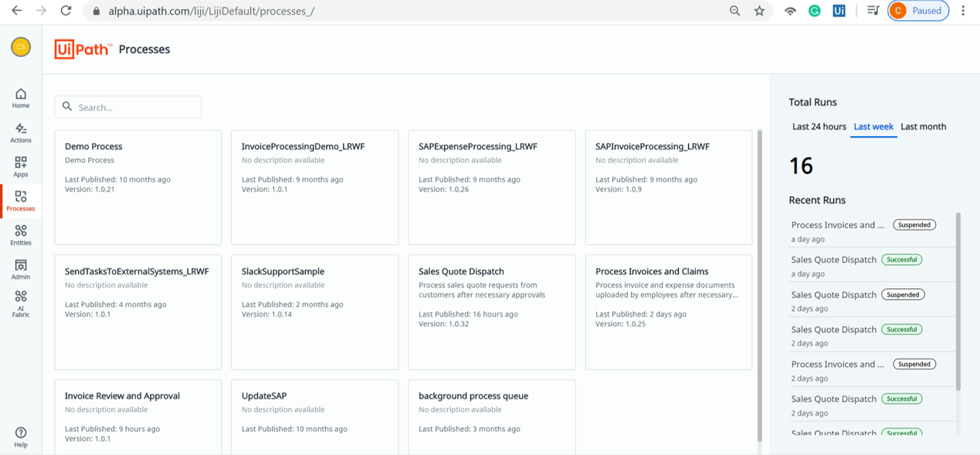Reload the page

click(66, 11)
